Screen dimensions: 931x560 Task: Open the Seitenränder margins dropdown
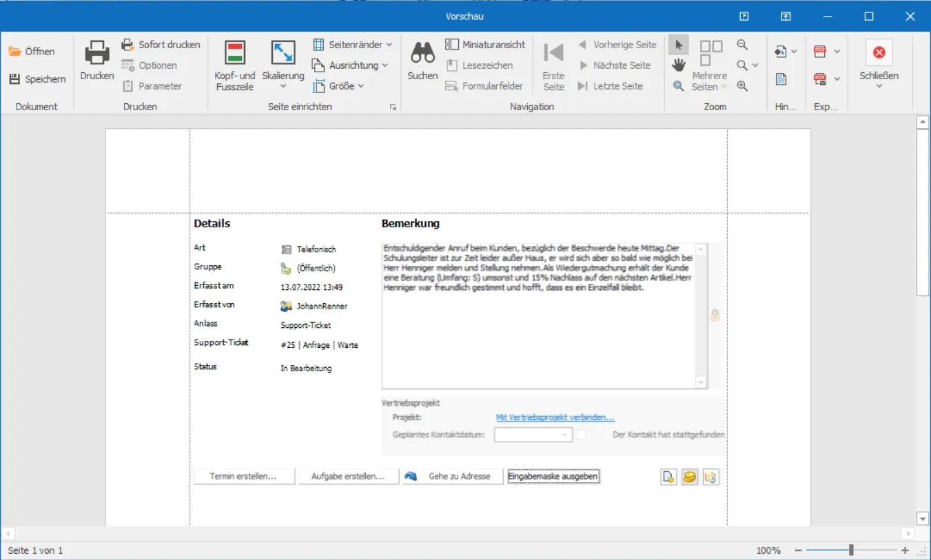[352, 45]
